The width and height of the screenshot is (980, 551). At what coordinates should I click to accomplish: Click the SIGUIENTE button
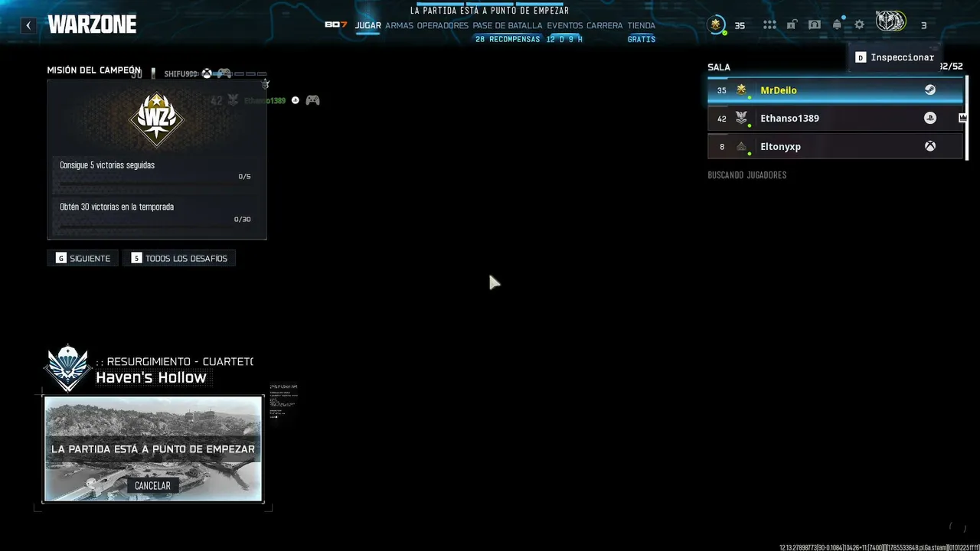[x=83, y=258]
